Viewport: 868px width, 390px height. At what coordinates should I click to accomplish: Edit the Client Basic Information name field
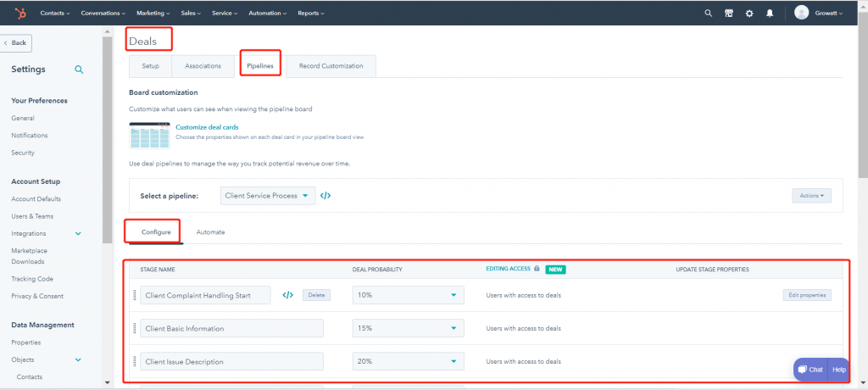pyautogui.click(x=231, y=328)
